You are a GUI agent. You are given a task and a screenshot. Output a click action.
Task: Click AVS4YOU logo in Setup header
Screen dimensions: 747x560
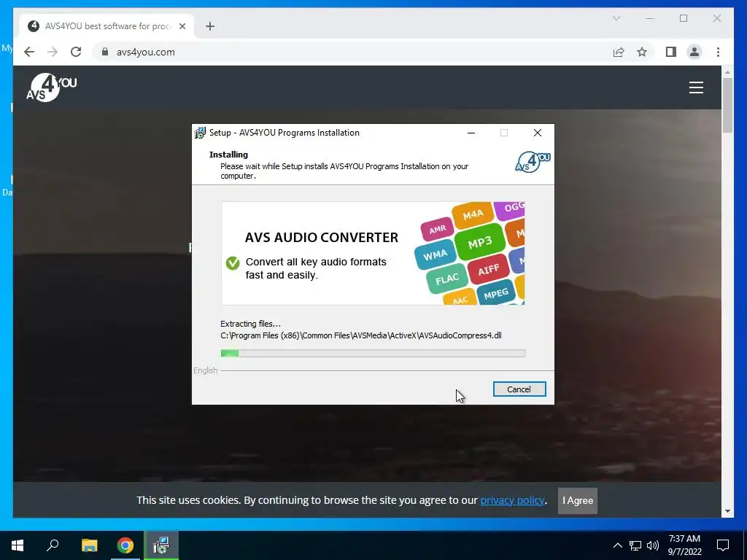pyautogui.click(x=533, y=162)
